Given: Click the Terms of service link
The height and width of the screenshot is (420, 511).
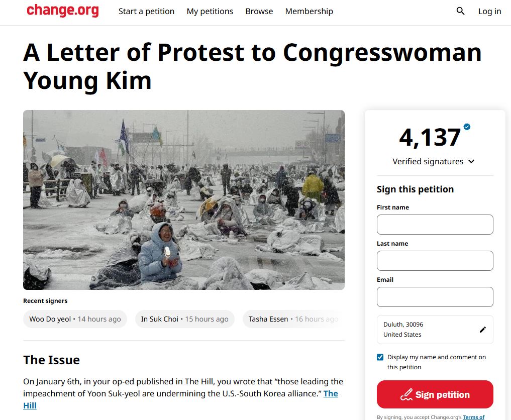Looking at the screenshot, I should point(473,417).
